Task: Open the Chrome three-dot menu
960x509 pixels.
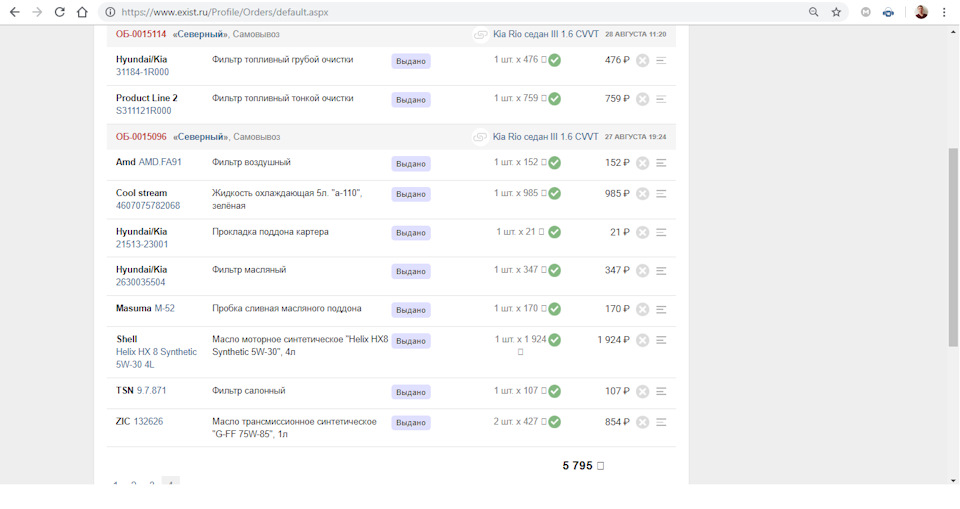Action: coord(944,12)
